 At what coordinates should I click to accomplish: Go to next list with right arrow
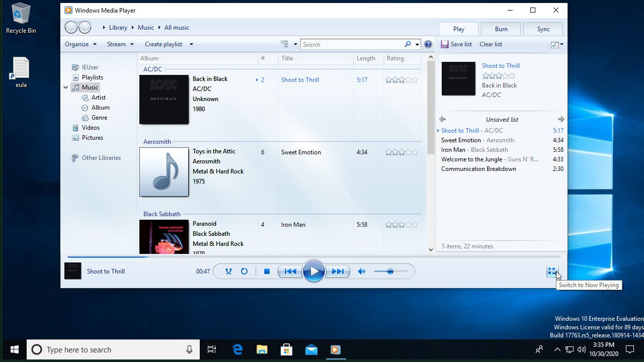[x=561, y=120]
